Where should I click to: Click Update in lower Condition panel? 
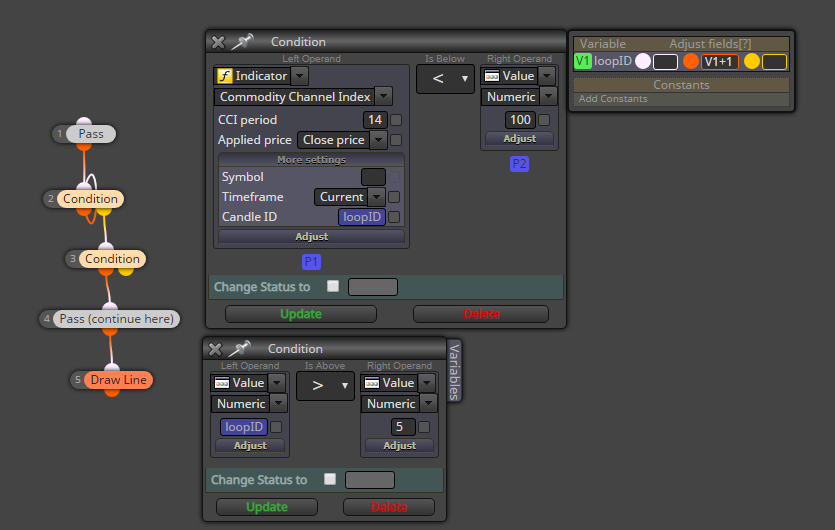pyautogui.click(x=267, y=507)
